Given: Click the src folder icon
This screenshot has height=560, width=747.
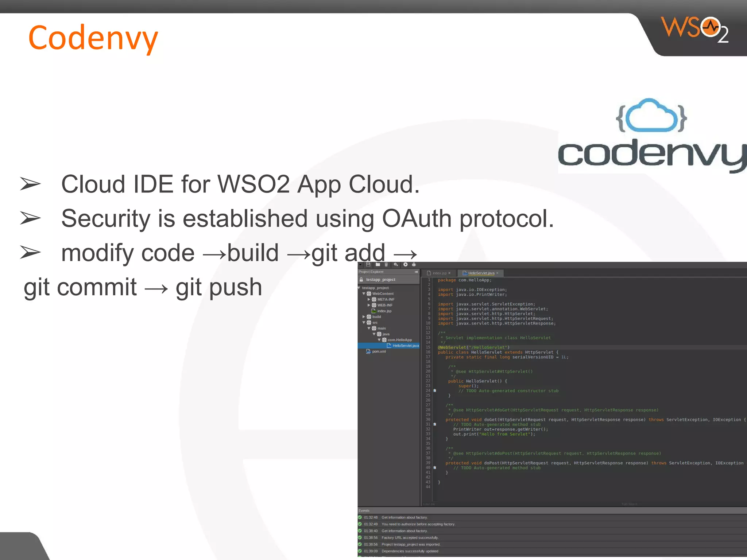Looking at the screenshot, I should 369,323.
